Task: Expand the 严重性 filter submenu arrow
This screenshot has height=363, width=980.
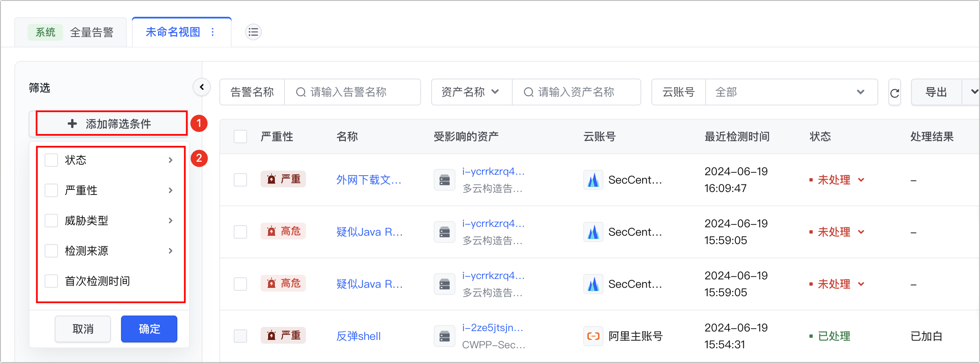Action: [170, 190]
